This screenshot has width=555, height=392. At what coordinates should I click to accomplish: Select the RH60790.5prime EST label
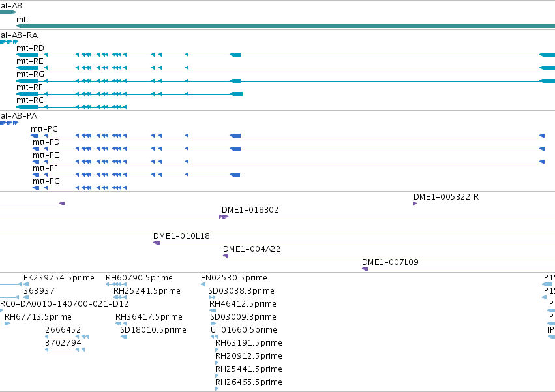click(x=139, y=278)
